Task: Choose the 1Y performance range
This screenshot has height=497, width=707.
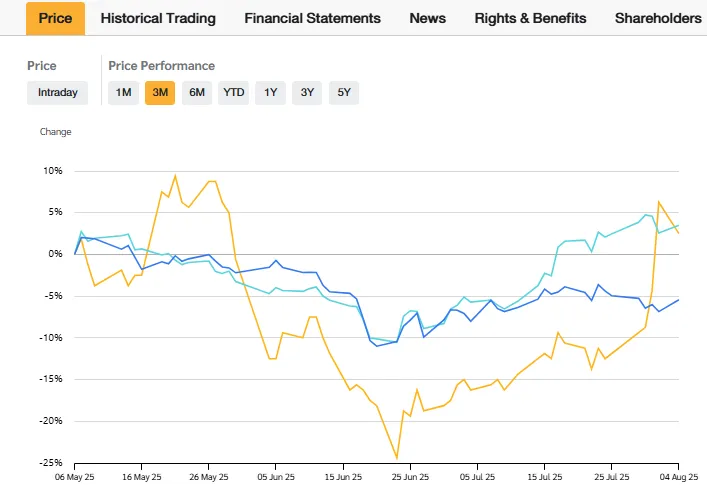Action: point(271,93)
